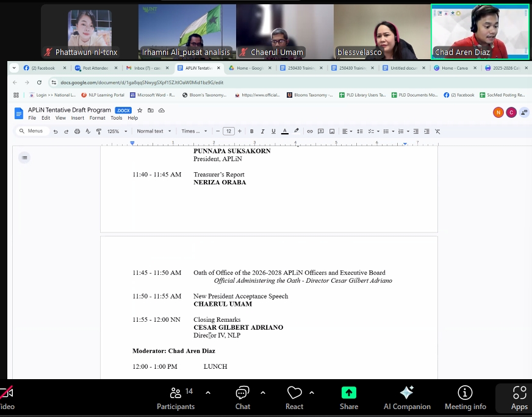Click the Print icon in Docs toolbar
Image resolution: width=532 pixels, height=417 pixels.
point(77,131)
